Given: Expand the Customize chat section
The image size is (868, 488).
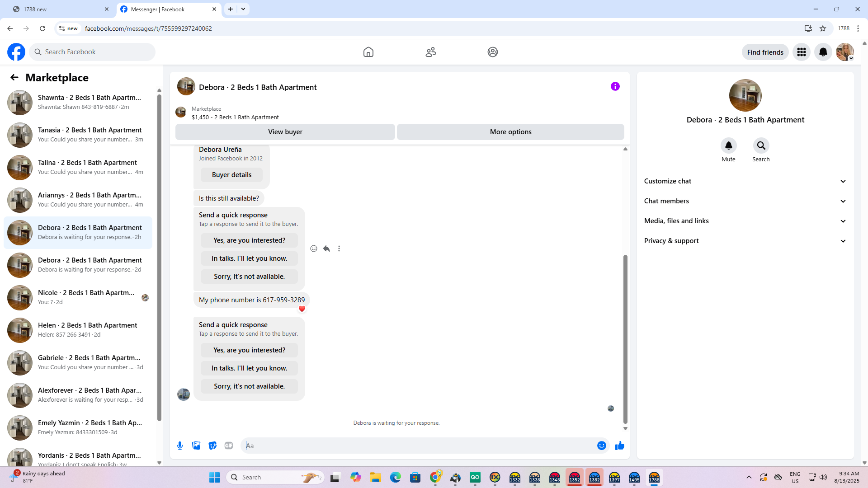Looking at the screenshot, I should coord(745,181).
